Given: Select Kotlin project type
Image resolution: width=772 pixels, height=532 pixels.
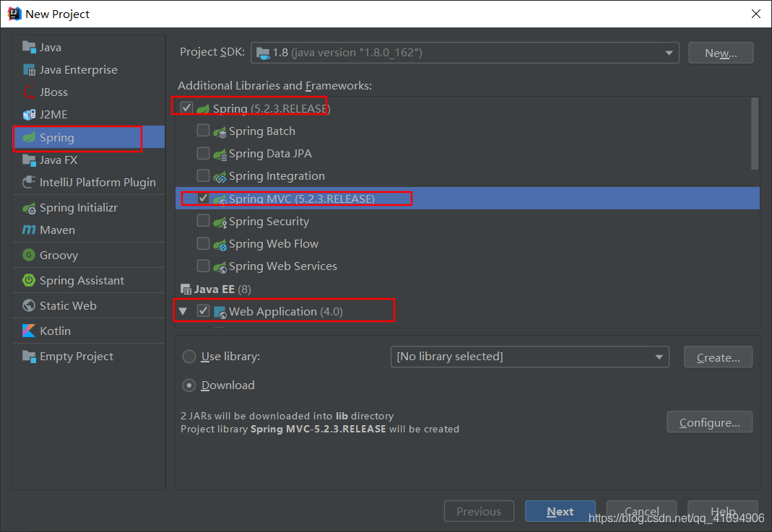Looking at the screenshot, I should coord(89,331).
